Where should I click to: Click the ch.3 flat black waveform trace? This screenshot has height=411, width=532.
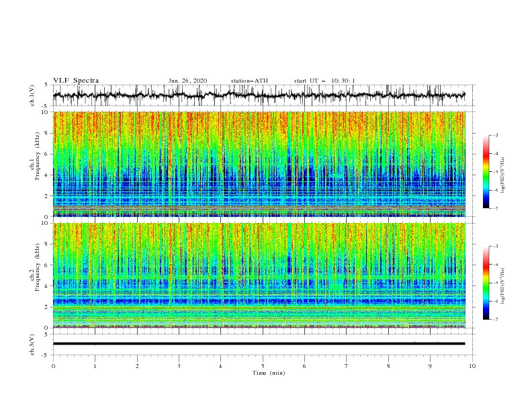coord(259,344)
